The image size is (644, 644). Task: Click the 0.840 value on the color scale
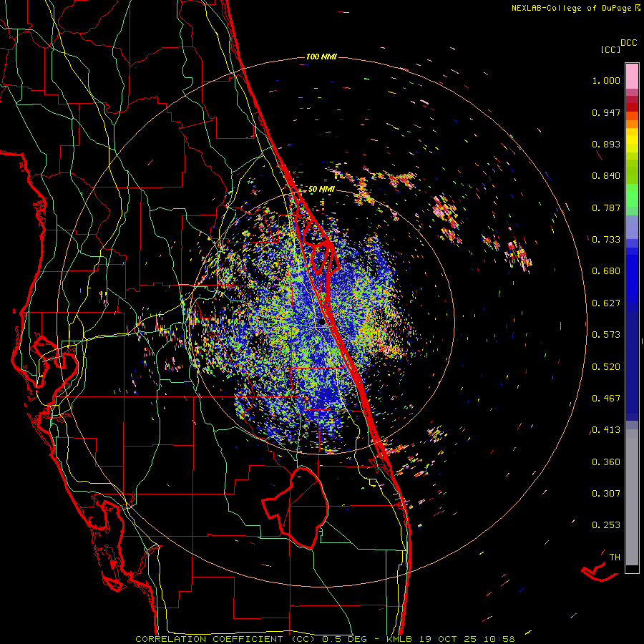point(606,176)
